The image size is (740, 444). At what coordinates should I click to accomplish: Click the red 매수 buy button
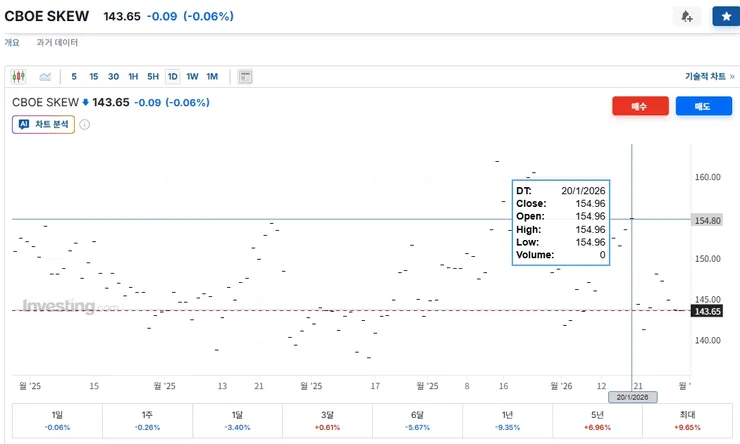(640, 106)
